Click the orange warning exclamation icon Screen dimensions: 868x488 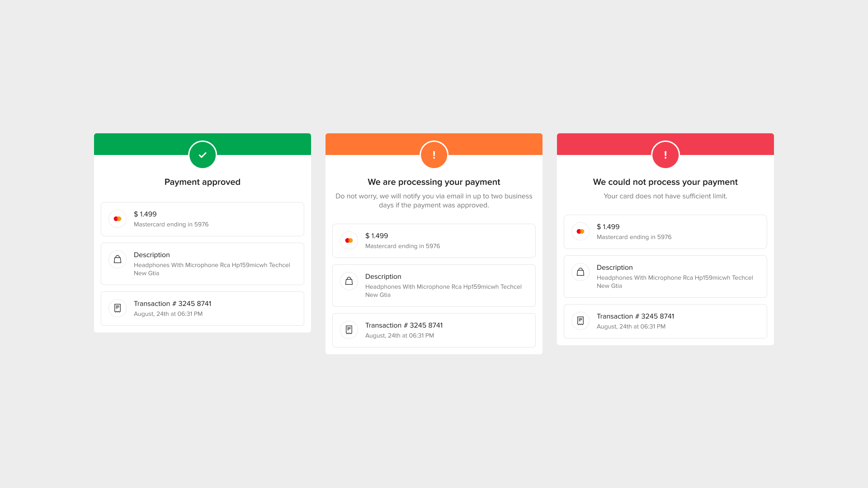(x=434, y=155)
